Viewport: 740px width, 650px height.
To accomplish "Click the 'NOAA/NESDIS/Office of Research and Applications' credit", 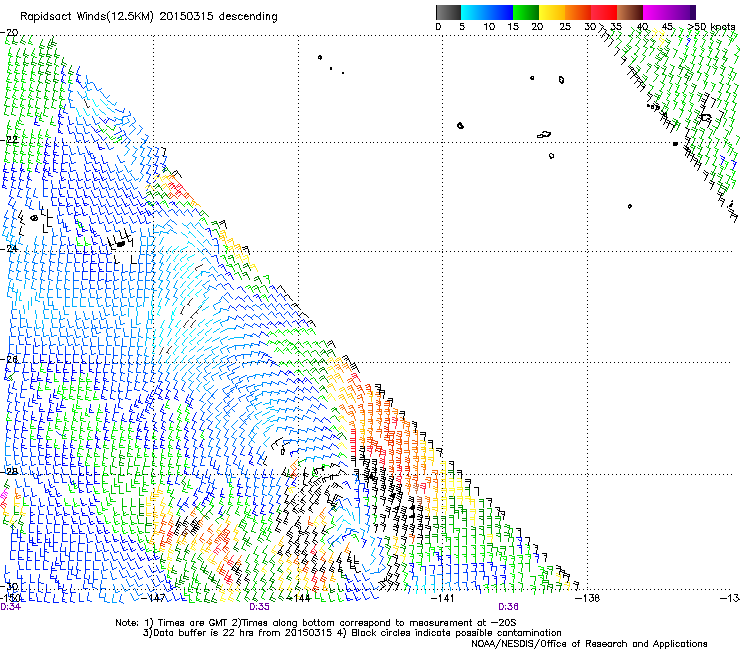I will tap(589, 643).
